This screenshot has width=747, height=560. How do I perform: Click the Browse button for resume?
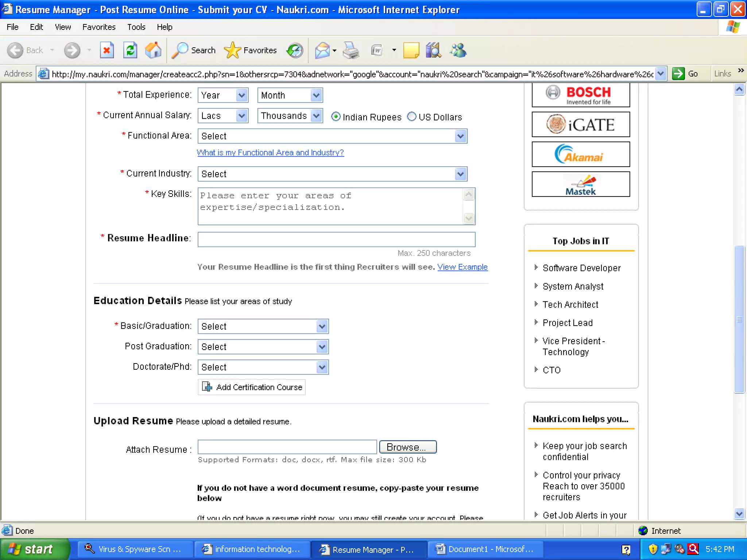(408, 447)
